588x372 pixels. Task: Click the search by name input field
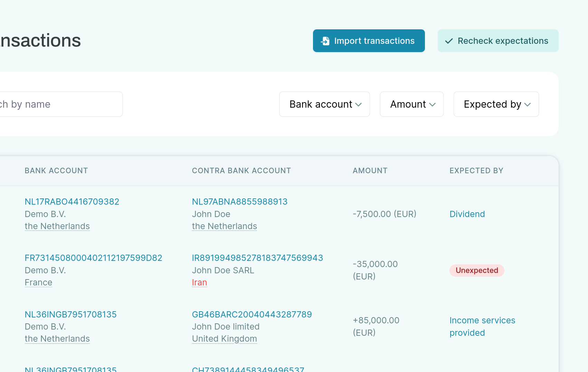[52, 104]
